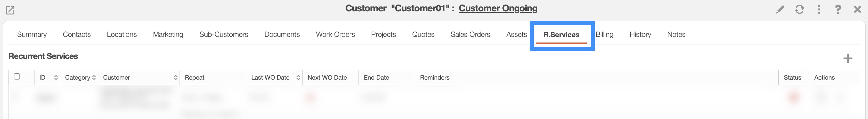Select the Sales Orders tab
The width and height of the screenshot is (868, 119).
pyautogui.click(x=470, y=35)
